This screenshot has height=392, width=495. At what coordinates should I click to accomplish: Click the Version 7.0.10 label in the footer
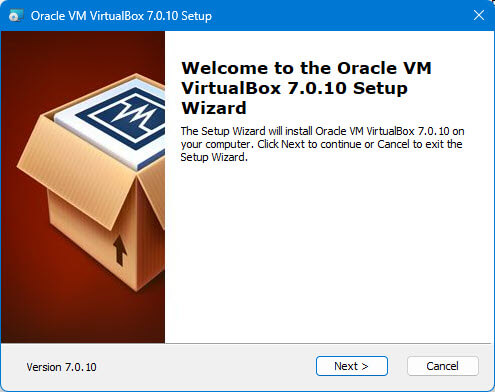(61, 367)
